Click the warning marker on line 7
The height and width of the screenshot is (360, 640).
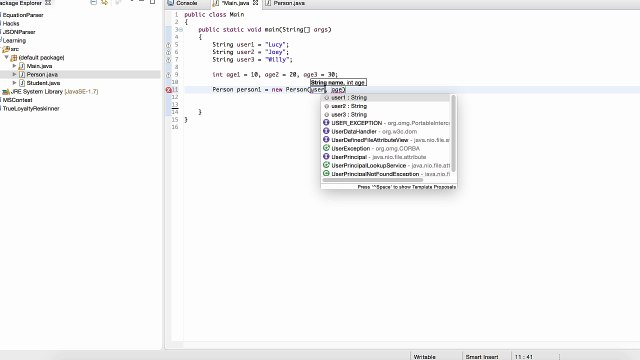[168, 60]
